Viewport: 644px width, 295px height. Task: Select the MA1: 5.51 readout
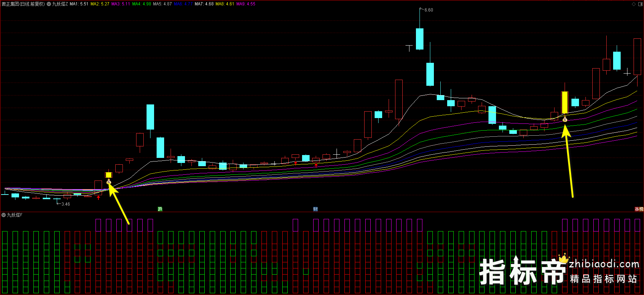point(79,4)
